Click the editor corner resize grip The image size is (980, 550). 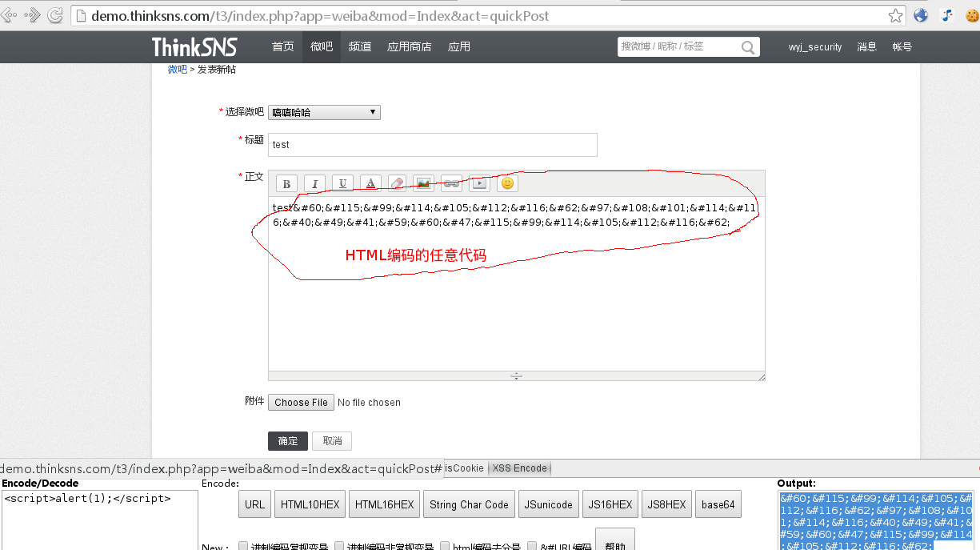click(761, 376)
